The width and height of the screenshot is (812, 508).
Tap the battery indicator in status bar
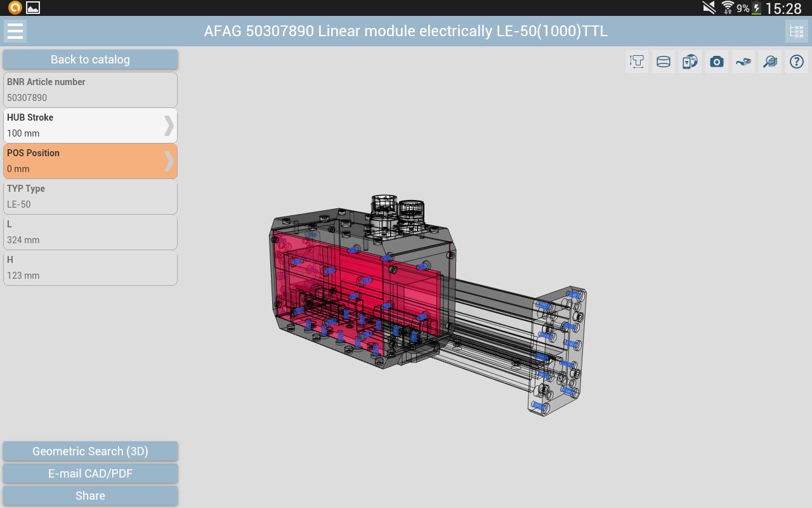(x=757, y=8)
